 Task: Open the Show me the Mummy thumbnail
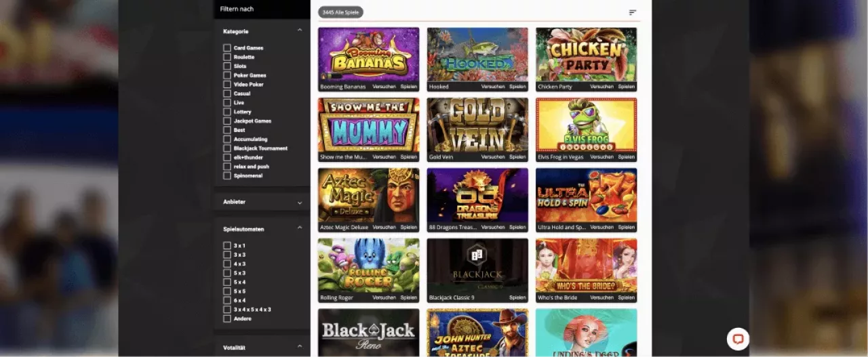point(368,125)
